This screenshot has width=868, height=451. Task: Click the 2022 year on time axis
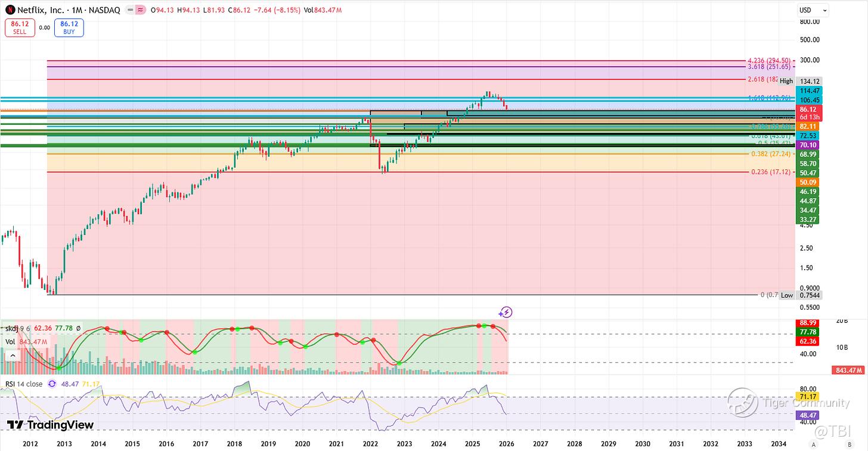(x=370, y=444)
